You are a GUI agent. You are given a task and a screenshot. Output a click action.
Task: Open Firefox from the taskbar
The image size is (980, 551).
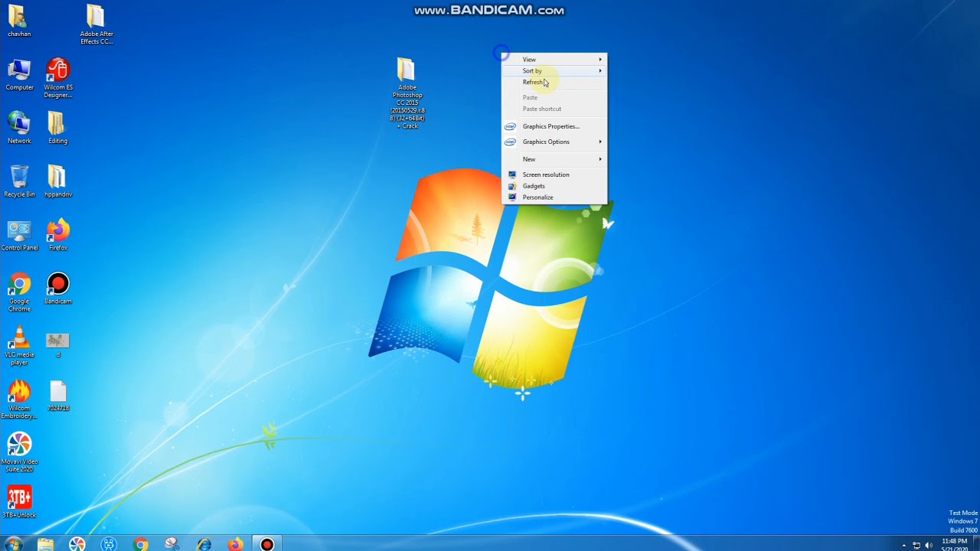coord(235,544)
